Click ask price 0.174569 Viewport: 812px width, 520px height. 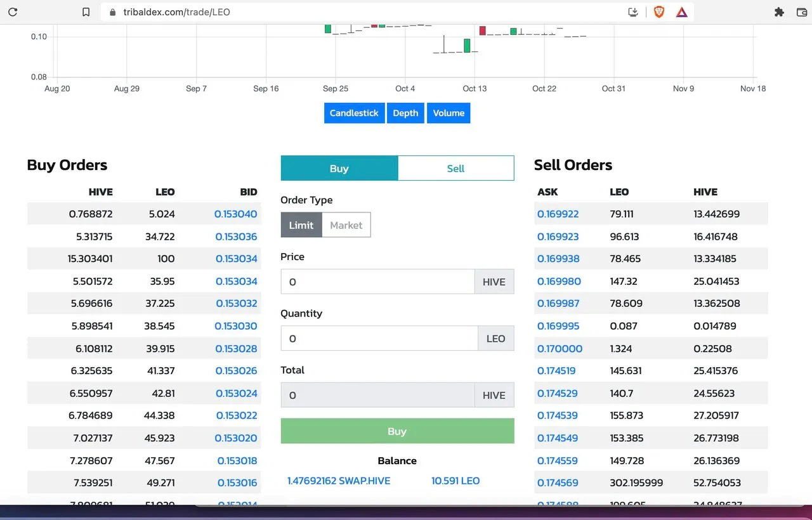(x=558, y=483)
